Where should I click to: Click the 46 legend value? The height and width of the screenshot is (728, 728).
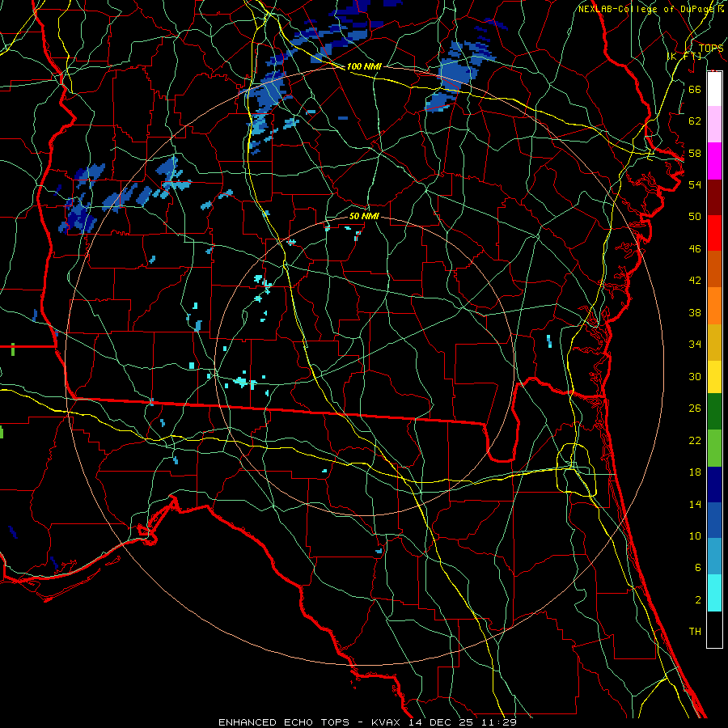tap(695, 249)
